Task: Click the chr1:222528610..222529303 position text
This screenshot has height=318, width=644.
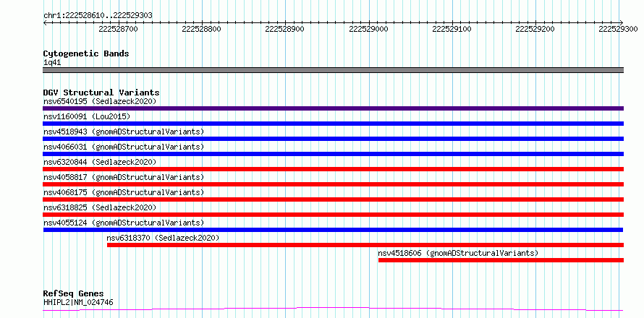Action: tap(98, 16)
